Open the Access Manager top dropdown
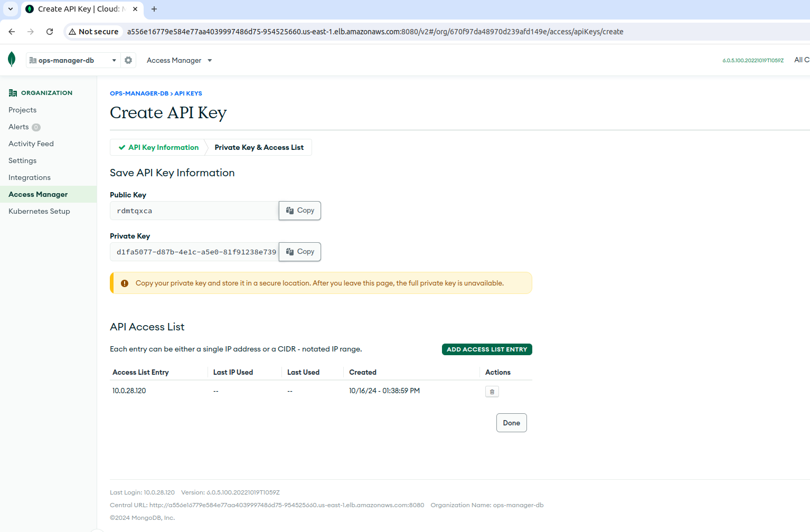 [180, 60]
